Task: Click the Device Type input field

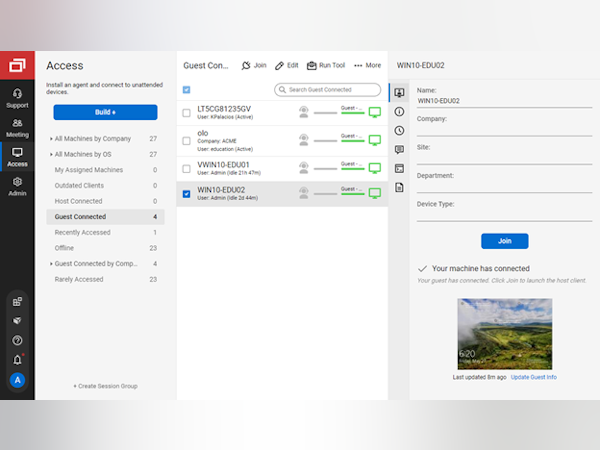Action: pos(504,215)
